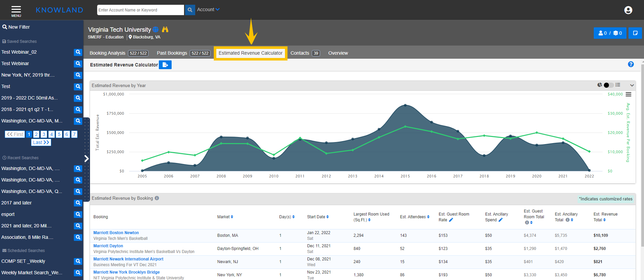This screenshot has width=644, height=280.
Task: Toggle the chart/list view switch
Action: point(608,85)
